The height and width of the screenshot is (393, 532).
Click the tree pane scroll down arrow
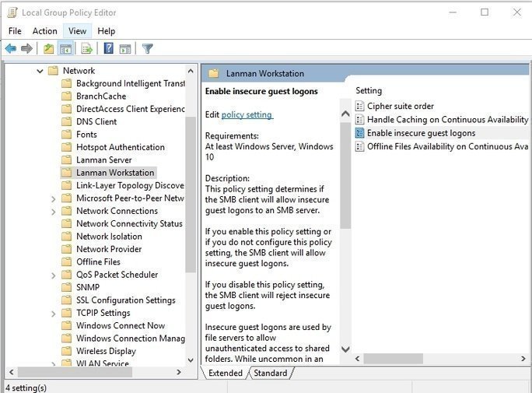(191, 360)
